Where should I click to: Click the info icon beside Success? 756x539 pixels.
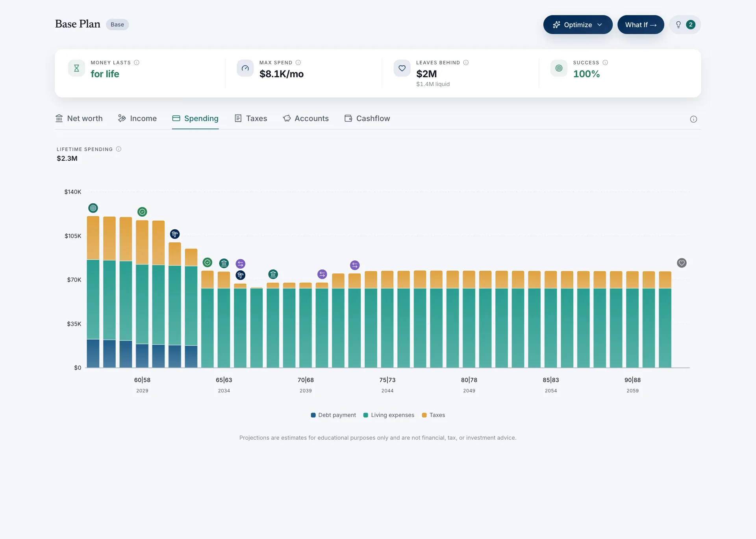[x=605, y=62]
